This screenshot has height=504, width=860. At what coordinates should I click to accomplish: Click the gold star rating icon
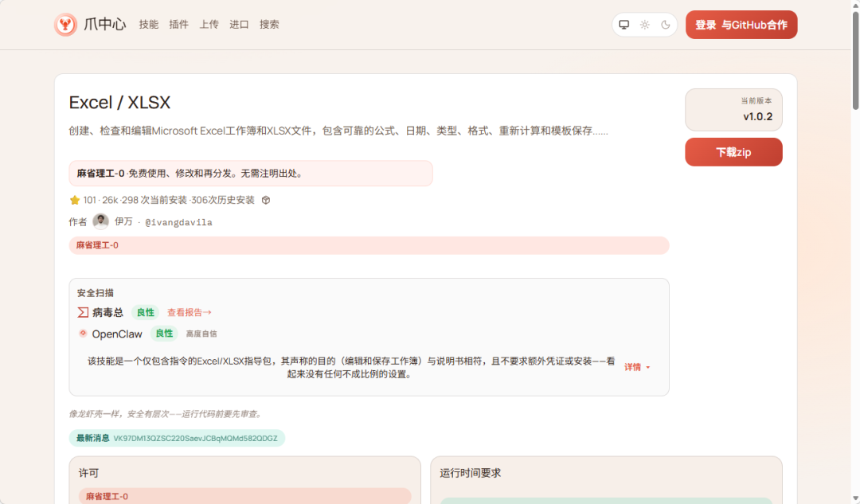click(75, 200)
